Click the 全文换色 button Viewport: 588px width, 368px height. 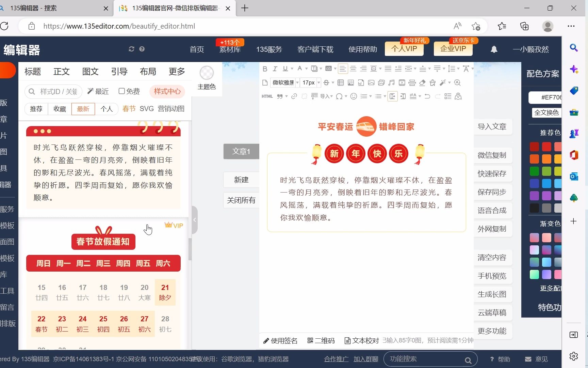coord(546,112)
